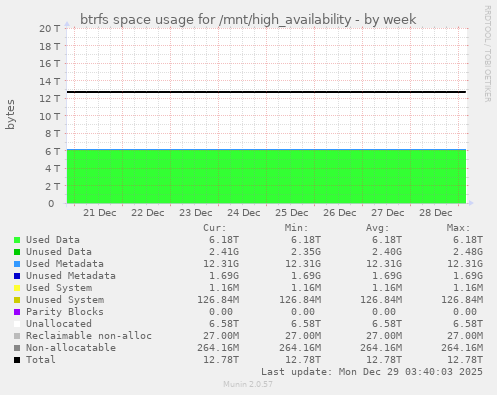
Task: Click the Unused Data average value 2.40G
Action: 387,252
